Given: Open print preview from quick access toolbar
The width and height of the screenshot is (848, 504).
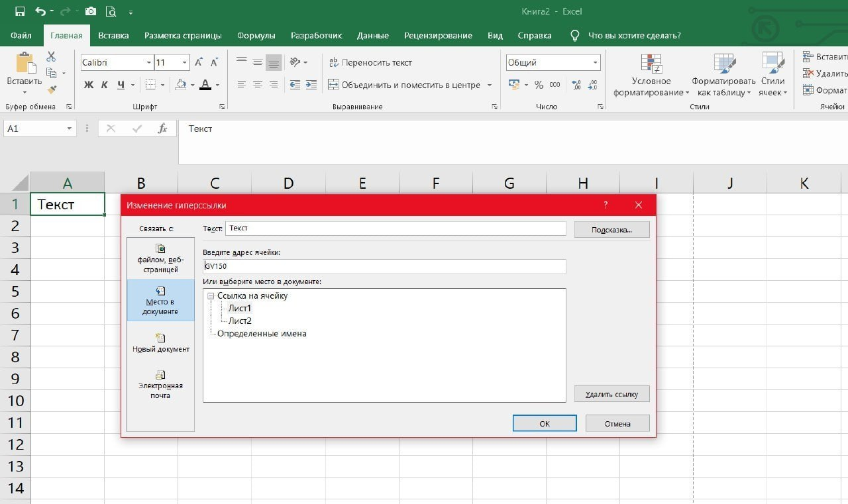Looking at the screenshot, I should [x=111, y=11].
